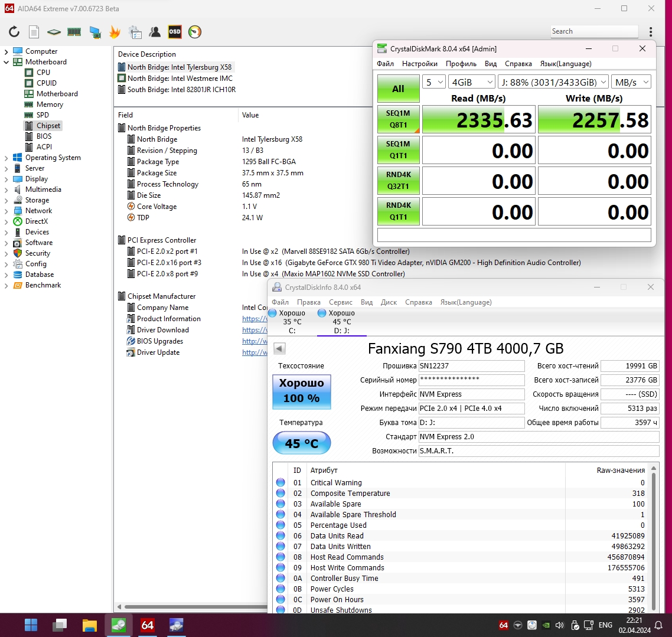Collapse the Motherboard tree node
The width and height of the screenshot is (672, 637).
6,62
